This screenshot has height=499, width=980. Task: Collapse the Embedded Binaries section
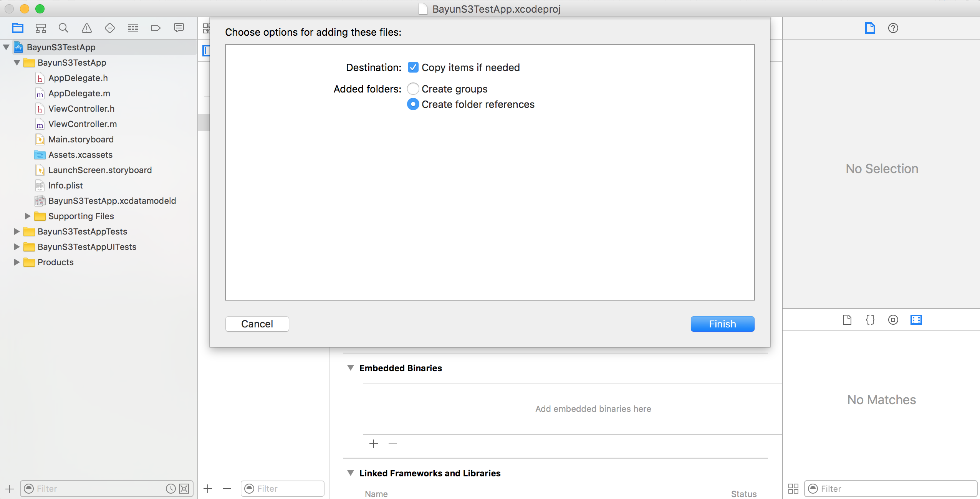350,368
